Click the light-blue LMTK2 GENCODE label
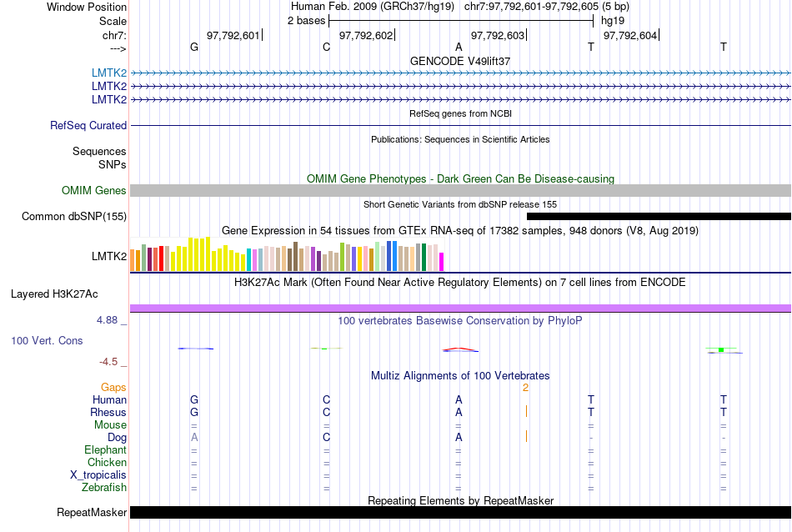Image resolution: width=792 pixels, height=532 pixels. pos(109,73)
